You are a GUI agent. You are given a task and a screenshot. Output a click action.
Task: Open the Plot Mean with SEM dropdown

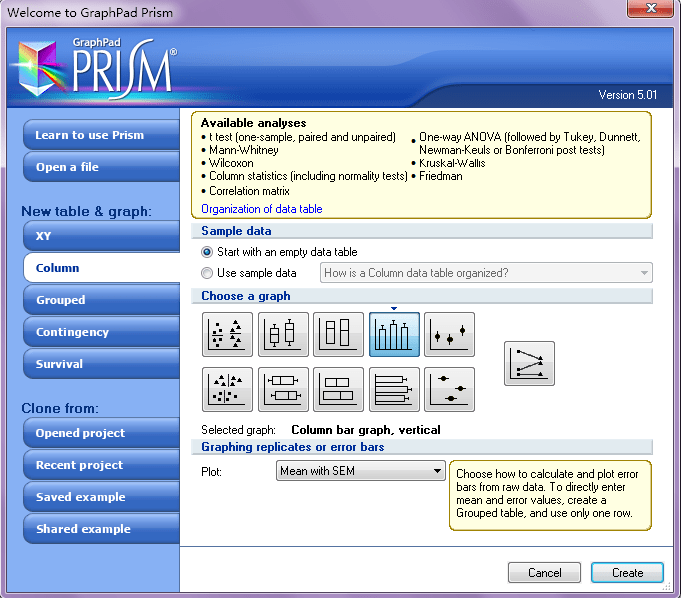(360, 471)
